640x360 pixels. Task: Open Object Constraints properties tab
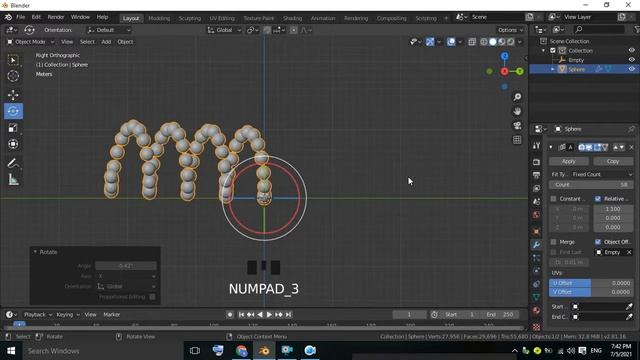click(x=536, y=284)
